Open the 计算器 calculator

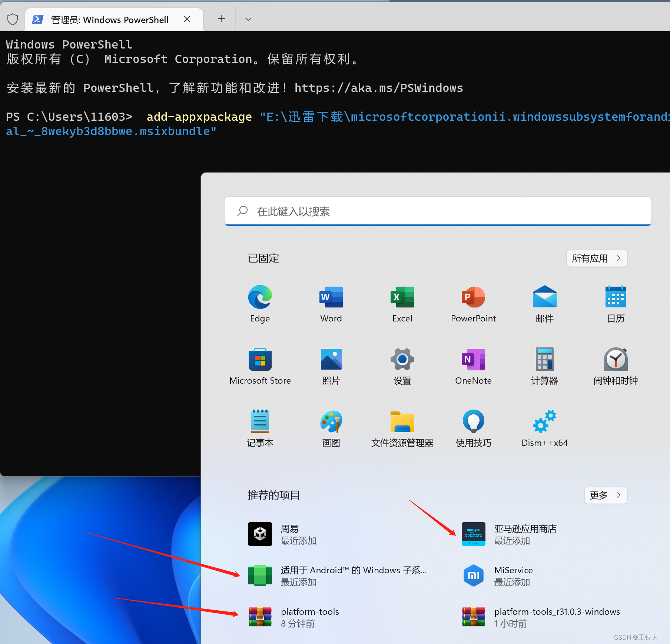tap(544, 366)
